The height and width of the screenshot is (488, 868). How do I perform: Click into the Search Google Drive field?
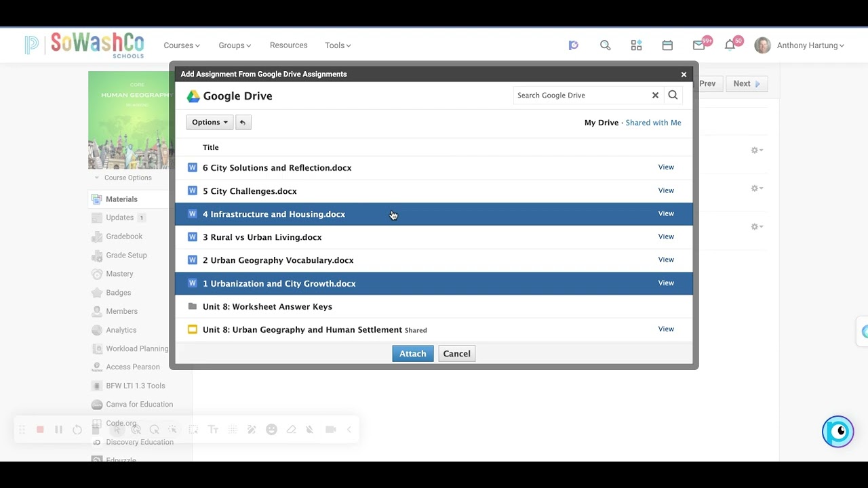pyautogui.click(x=582, y=96)
